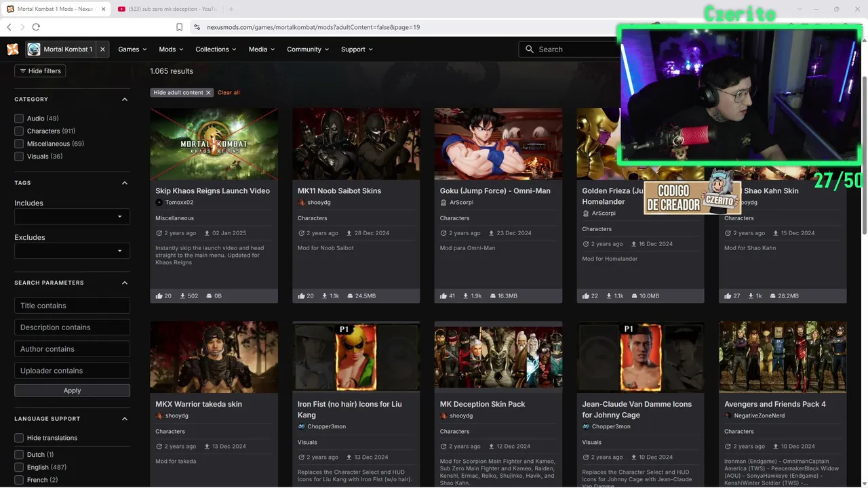Click the browser forward arrow
This screenshot has height=488, width=868.
[x=22, y=27]
